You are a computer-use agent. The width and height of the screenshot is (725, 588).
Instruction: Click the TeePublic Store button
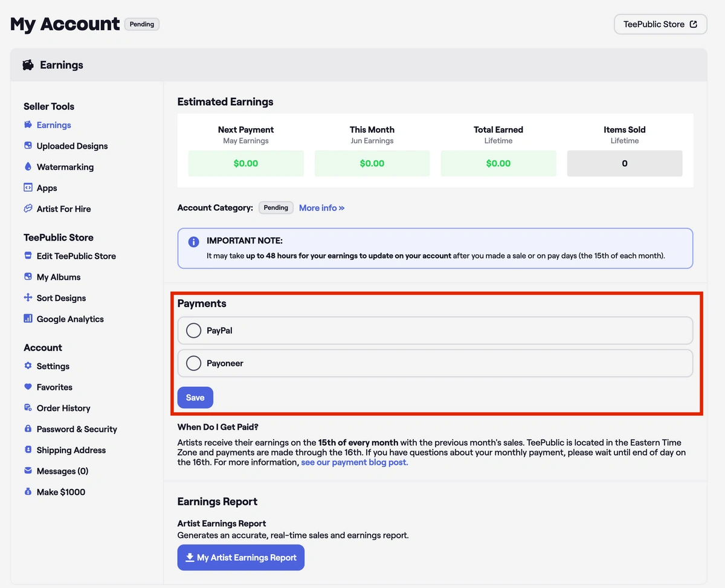click(x=660, y=24)
